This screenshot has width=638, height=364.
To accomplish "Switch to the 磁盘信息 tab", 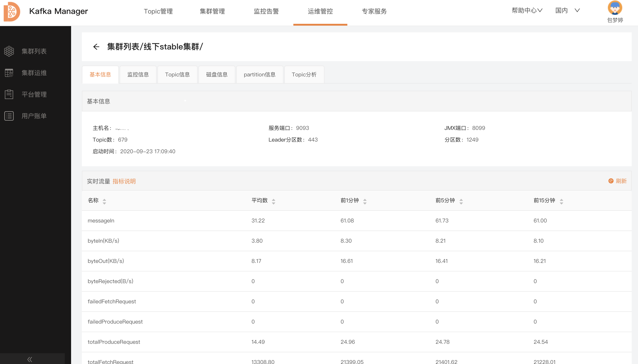I will [x=217, y=74].
